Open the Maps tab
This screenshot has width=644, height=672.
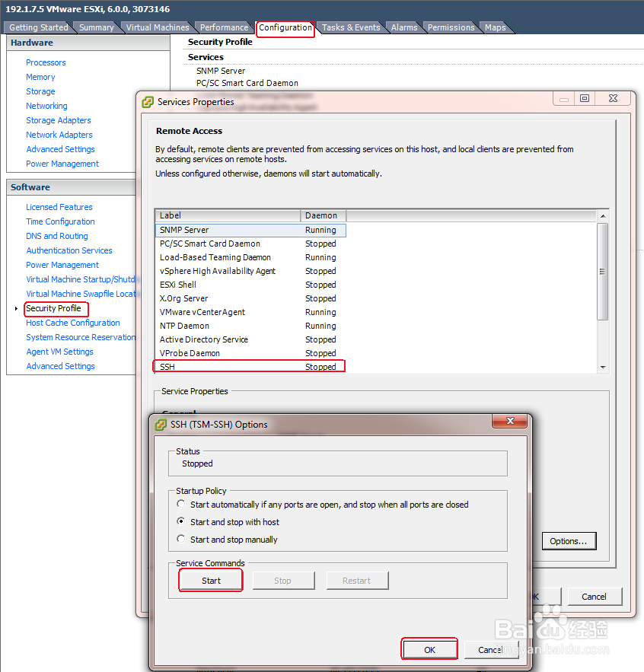[496, 27]
